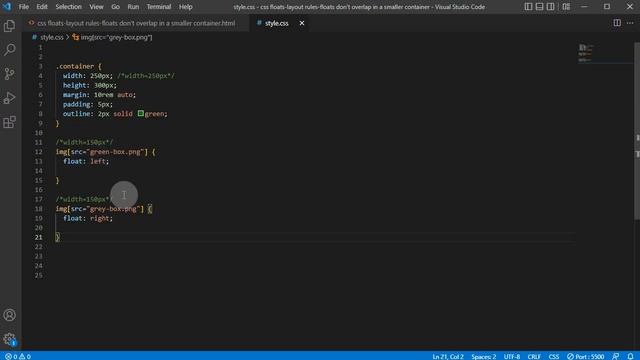Toggle Secondary Side Bar layout icon
This screenshot has height=360, width=640.
(x=550, y=7)
